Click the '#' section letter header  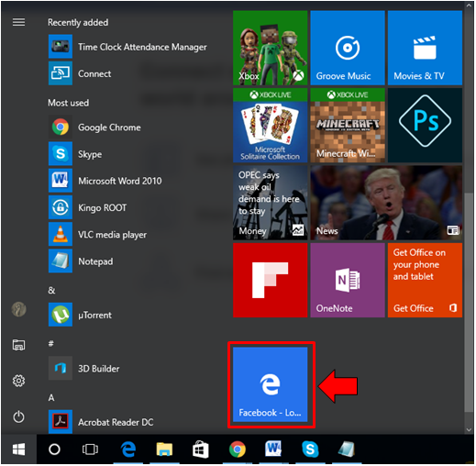(51, 344)
